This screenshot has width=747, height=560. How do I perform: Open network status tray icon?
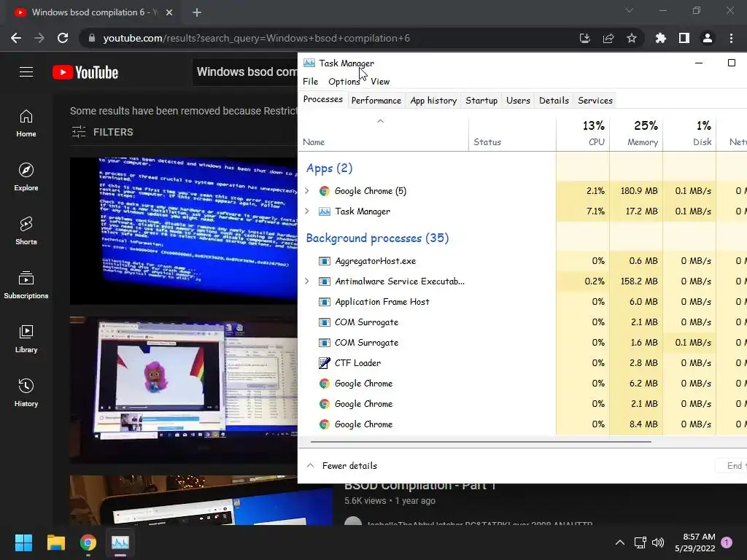640,542
